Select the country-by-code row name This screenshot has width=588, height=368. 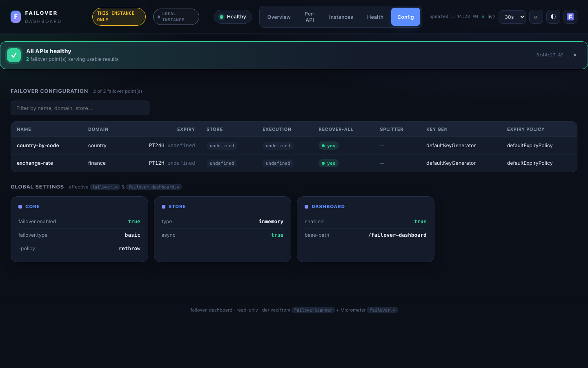coord(38,146)
